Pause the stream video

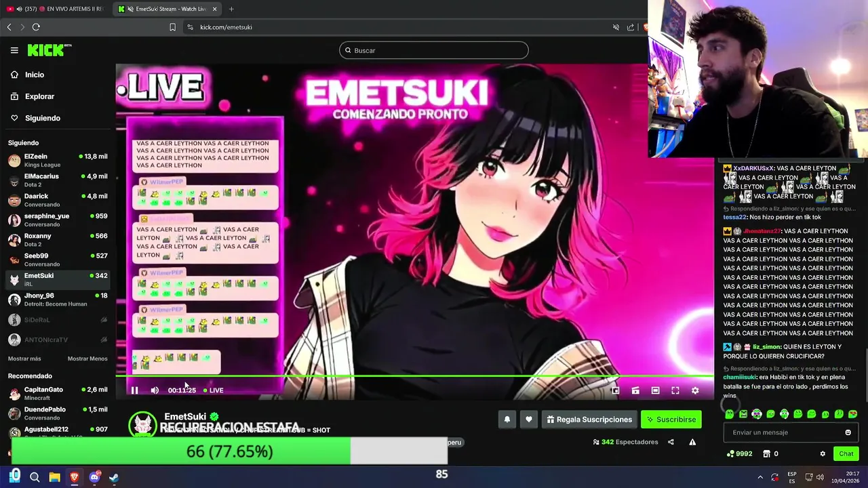point(134,390)
